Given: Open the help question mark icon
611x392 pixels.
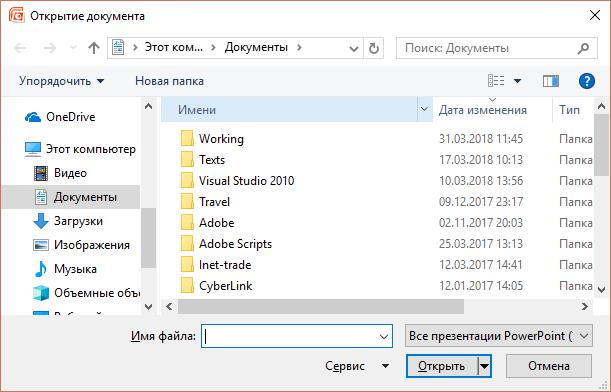Looking at the screenshot, I should coord(586,81).
